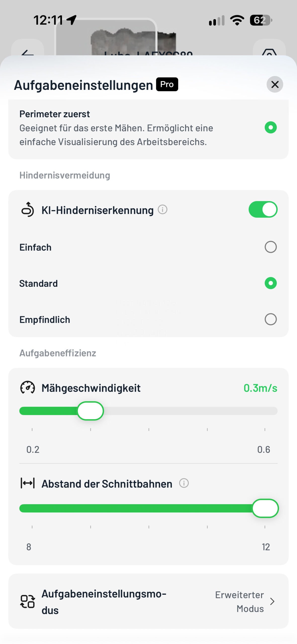Tap the back arrow behind the sheet
This screenshot has height=644, width=297.
[27, 52]
